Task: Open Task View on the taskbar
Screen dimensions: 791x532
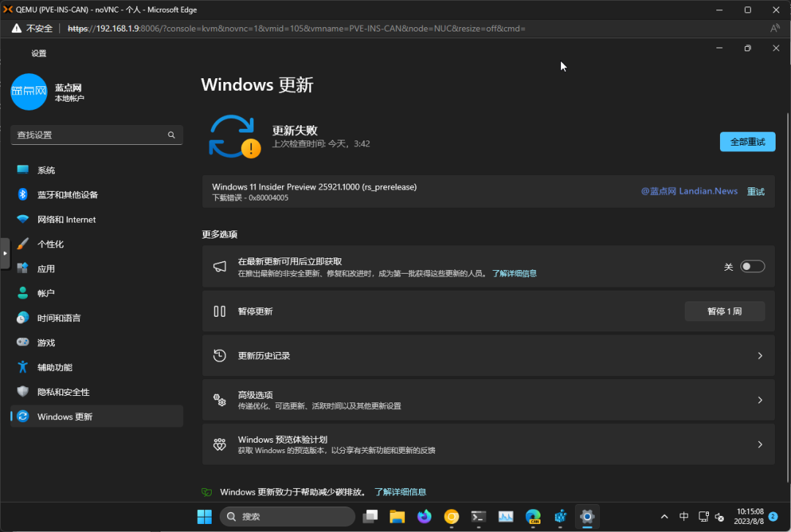Action: point(371,517)
